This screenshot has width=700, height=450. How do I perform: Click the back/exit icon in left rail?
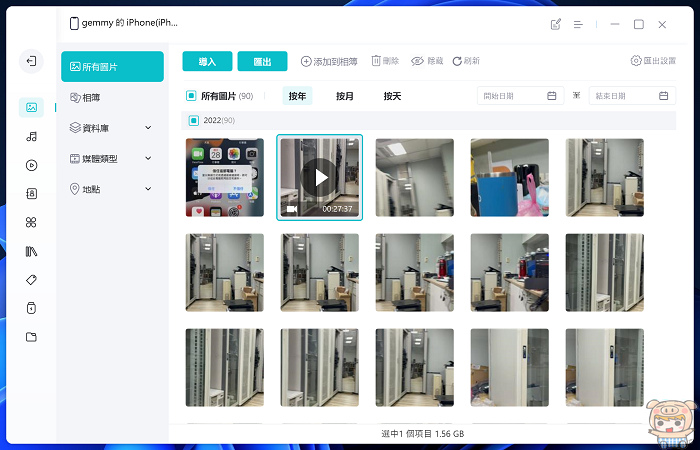(x=31, y=61)
